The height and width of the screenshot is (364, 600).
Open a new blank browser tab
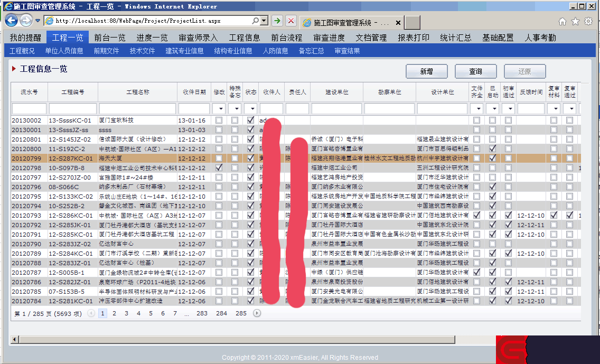point(412,23)
